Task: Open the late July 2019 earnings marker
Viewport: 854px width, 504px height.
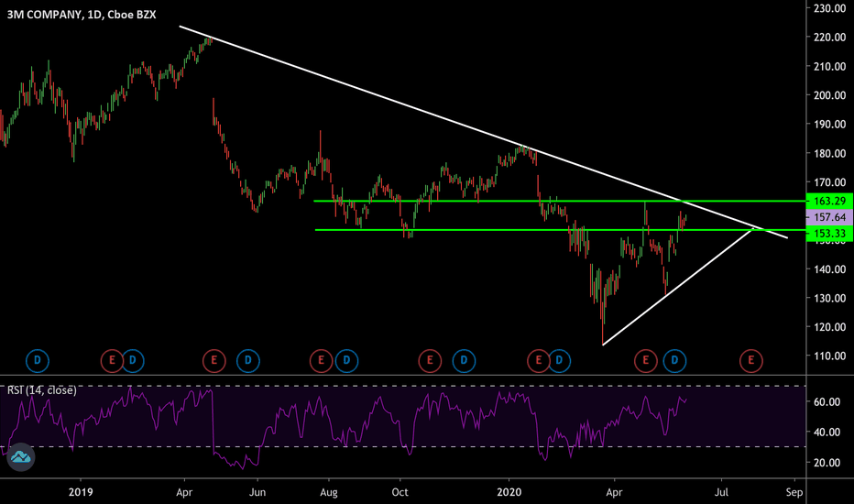Action: tap(322, 360)
